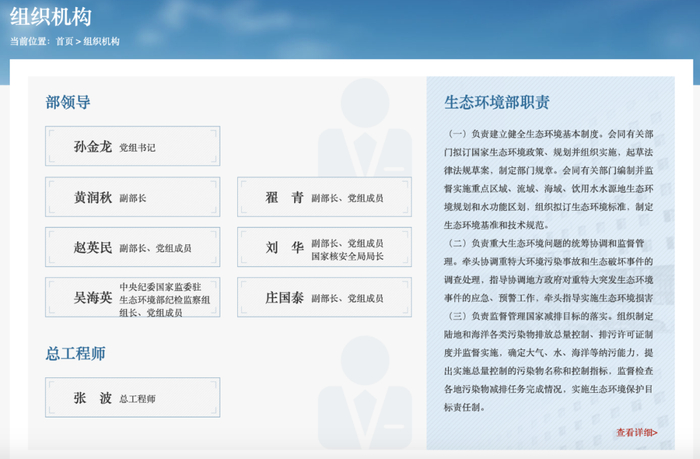Open 庄国泰 副部长 profile card
The width and height of the screenshot is (700, 459).
(325, 297)
